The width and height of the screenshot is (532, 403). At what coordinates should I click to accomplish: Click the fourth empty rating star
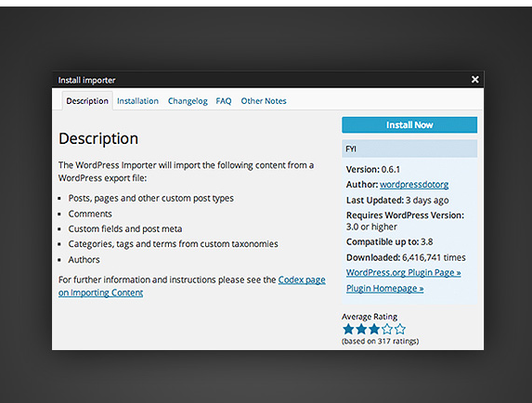(x=387, y=329)
